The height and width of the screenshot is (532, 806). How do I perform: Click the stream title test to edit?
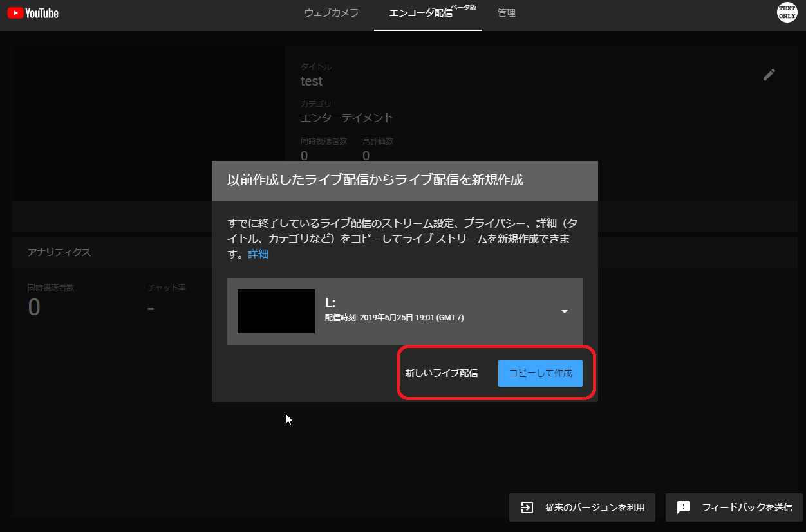[312, 81]
